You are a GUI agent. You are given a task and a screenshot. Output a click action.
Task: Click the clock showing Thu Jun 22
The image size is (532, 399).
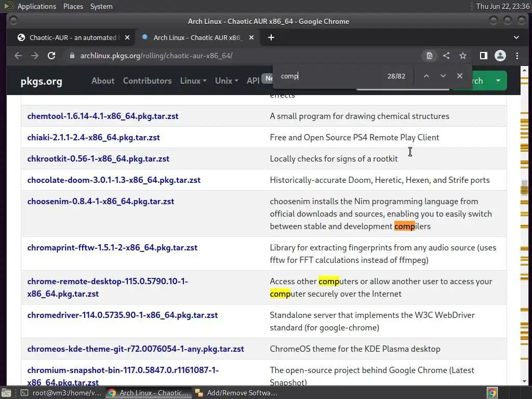tap(502, 6)
